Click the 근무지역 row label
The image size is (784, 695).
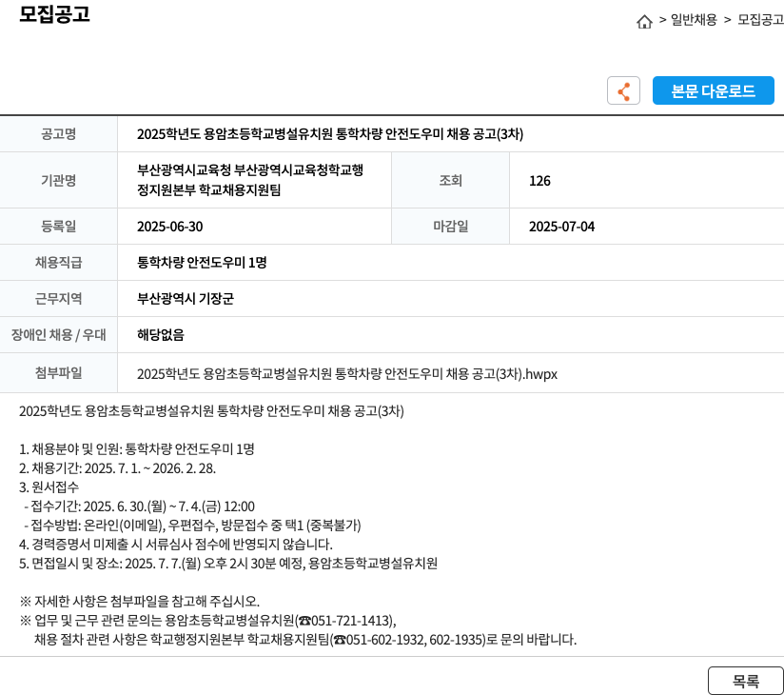click(58, 298)
